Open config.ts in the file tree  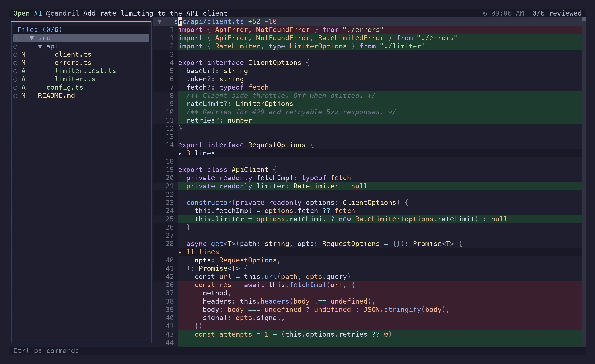click(65, 87)
